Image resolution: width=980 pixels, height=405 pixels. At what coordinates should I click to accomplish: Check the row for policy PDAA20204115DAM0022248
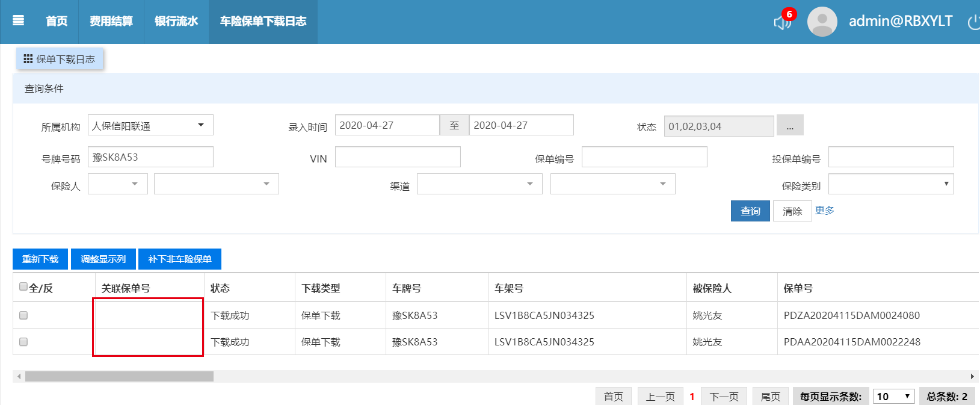click(x=23, y=342)
